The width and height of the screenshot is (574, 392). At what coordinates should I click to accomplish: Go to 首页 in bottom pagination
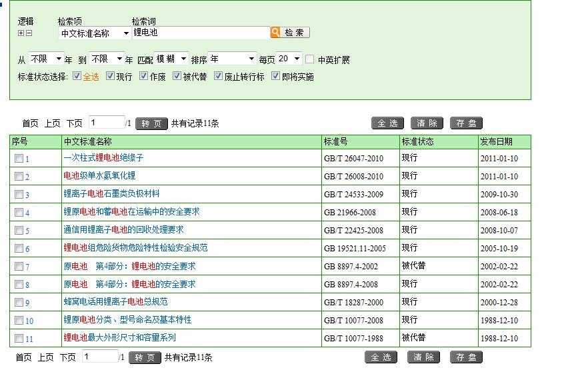(24, 357)
